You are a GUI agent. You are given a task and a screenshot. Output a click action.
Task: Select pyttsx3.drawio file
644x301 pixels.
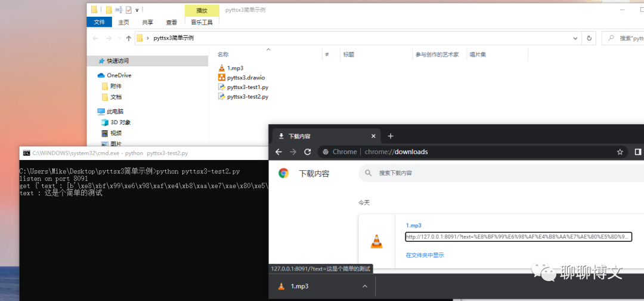tap(246, 77)
